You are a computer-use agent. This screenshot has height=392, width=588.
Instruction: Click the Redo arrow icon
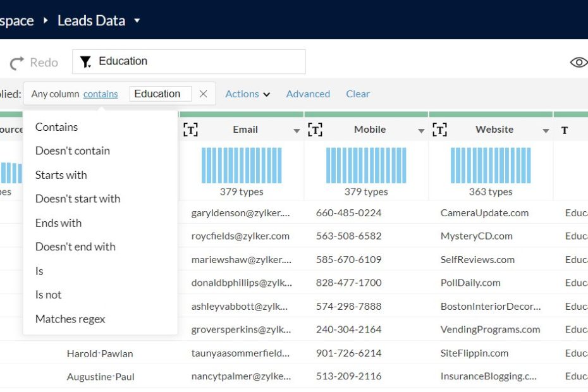[17, 63]
